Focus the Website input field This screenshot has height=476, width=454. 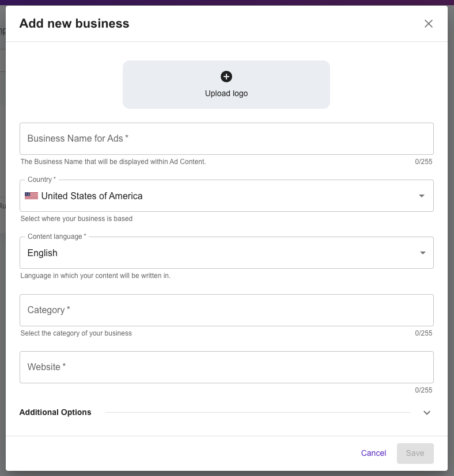[226, 367]
